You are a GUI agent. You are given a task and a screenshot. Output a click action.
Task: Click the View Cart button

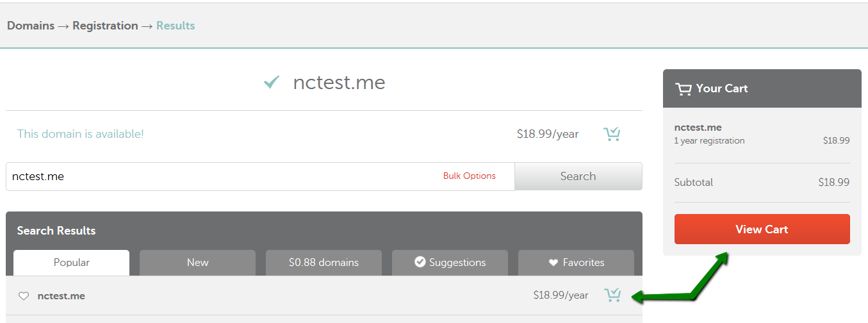(762, 229)
